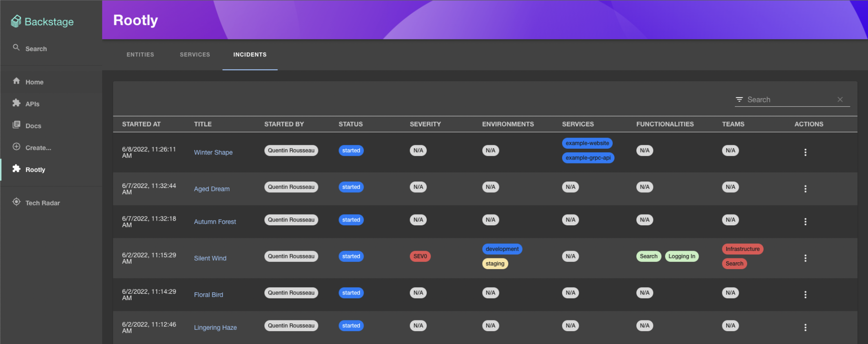Open actions menu for Winter Shape

point(805,152)
